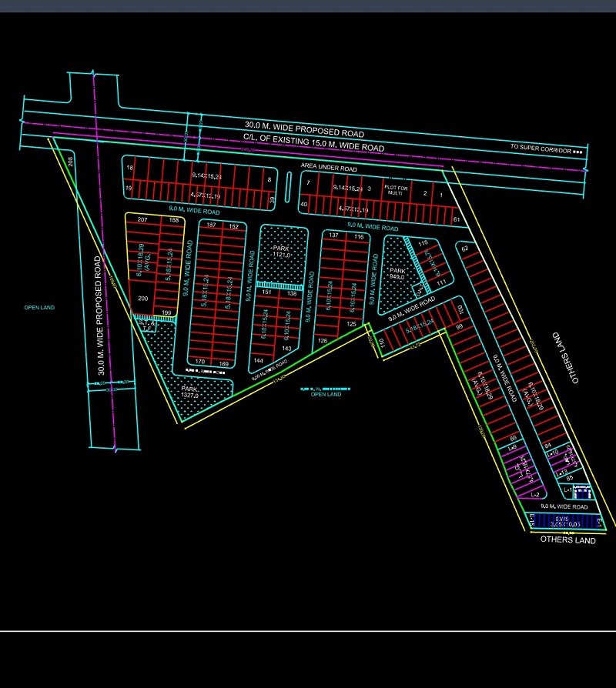Select plot number 207
The width and height of the screenshot is (616, 688).
point(142,220)
